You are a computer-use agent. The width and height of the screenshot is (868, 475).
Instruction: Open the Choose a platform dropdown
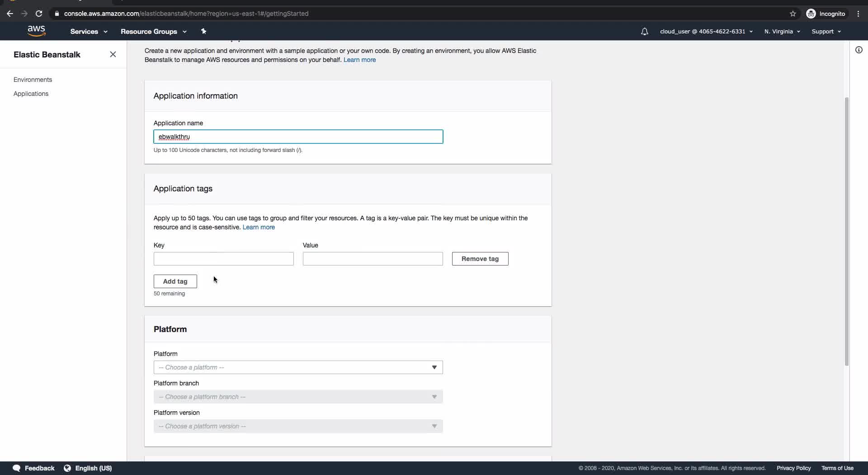coord(298,367)
